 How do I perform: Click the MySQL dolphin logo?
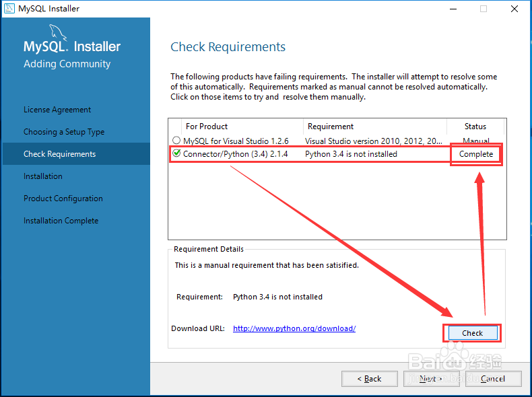[x=58, y=32]
